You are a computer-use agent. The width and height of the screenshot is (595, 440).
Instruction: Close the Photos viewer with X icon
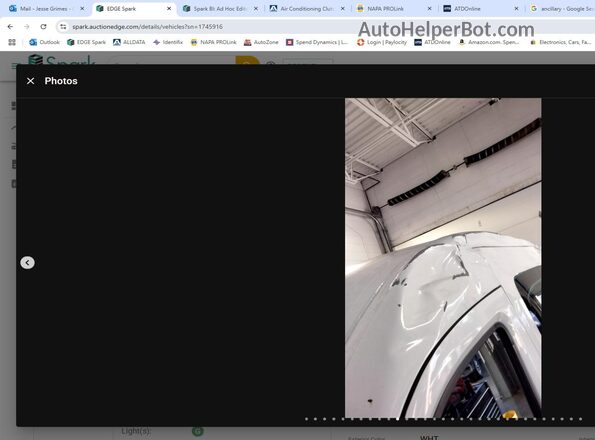pyautogui.click(x=30, y=81)
